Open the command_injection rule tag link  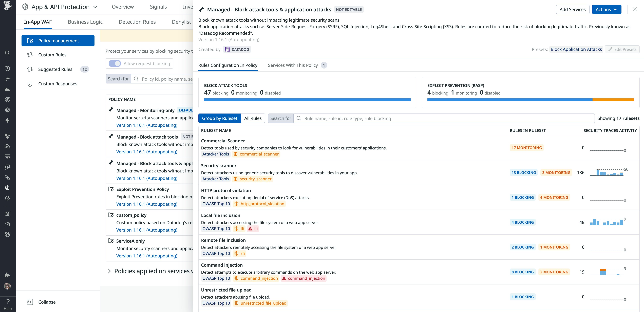[x=259, y=278]
